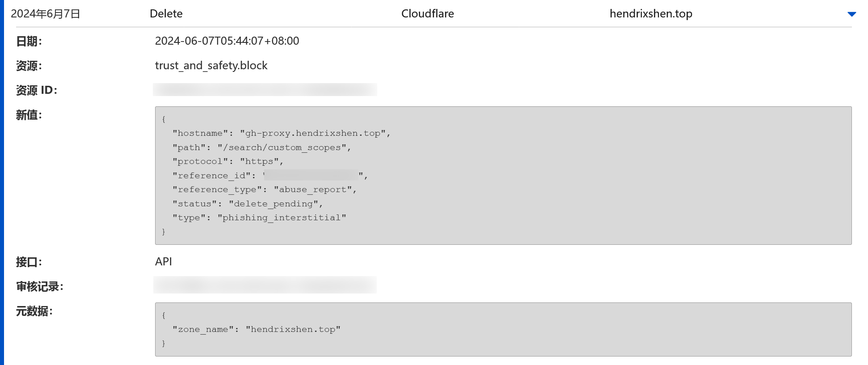Screen dimensions: 868x365
Task: Click the status delete_pending line
Action: click(247, 204)
